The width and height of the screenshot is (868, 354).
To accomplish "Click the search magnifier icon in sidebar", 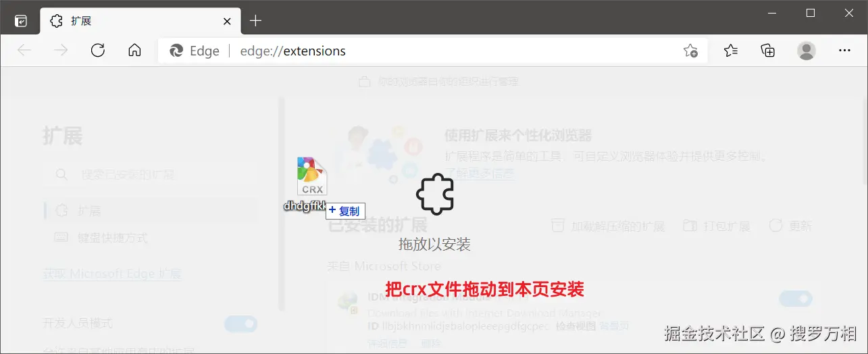I will pyautogui.click(x=61, y=175).
